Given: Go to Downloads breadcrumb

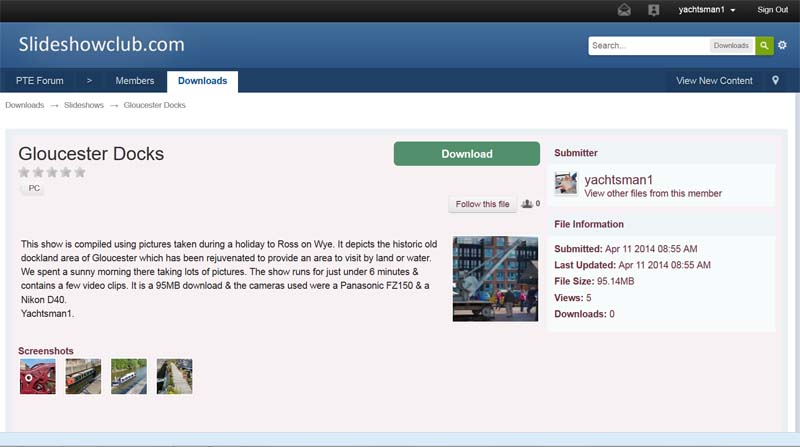Looking at the screenshot, I should tap(24, 105).
